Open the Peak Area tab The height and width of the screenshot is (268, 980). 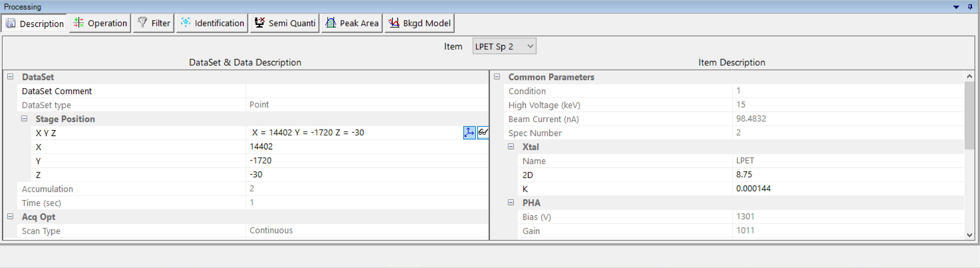click(352, 23)
